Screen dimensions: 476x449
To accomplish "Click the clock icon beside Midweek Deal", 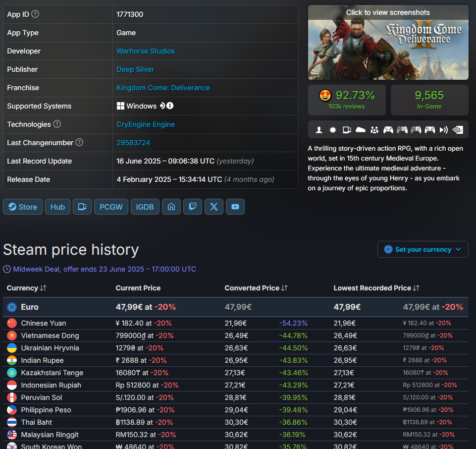I will [x=7, y=269].
